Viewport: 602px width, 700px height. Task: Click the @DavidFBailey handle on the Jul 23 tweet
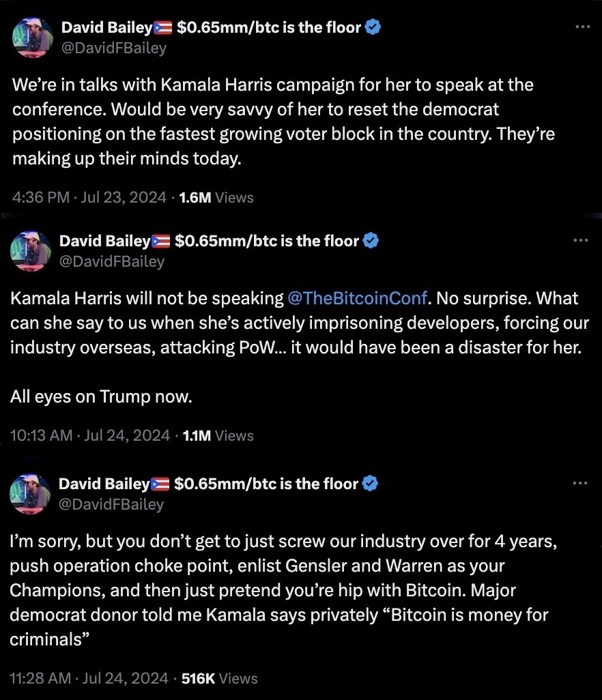113,48
